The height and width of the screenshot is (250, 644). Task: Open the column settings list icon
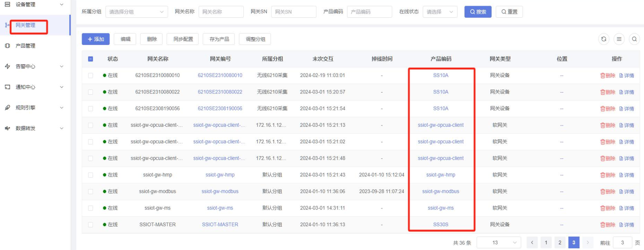619,39
